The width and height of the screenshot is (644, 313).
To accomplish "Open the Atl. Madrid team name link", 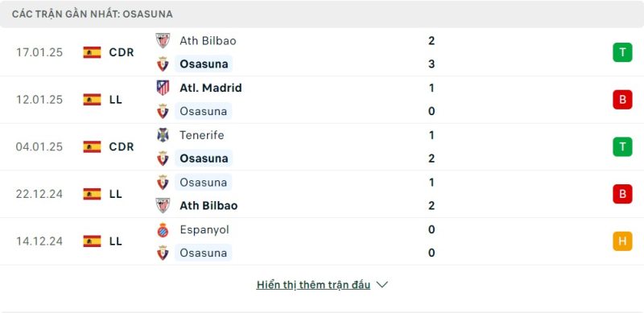I will (211, 88).
